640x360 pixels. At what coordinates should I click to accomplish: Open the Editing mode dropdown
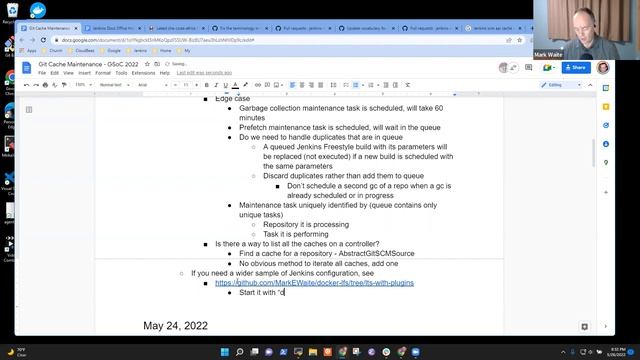point(561,85)
